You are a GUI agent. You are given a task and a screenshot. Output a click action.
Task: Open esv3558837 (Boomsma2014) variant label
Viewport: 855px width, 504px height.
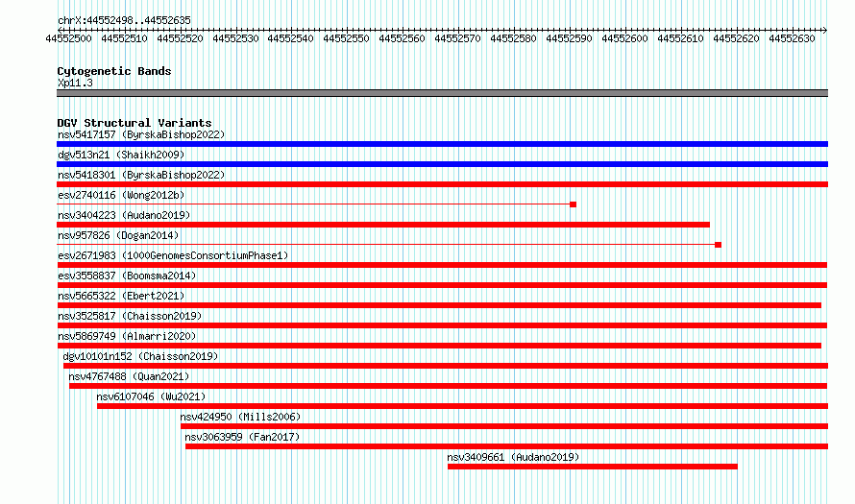127,276
